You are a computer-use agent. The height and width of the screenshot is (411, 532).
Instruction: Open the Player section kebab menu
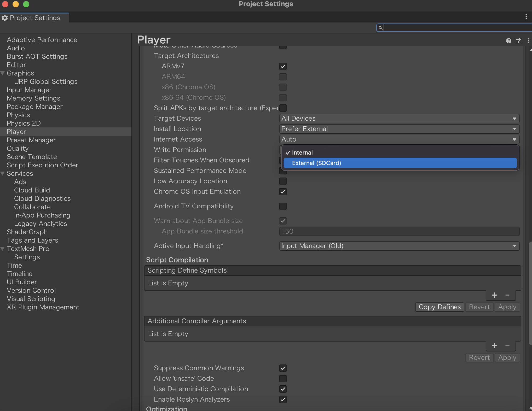tap(528, 41)
